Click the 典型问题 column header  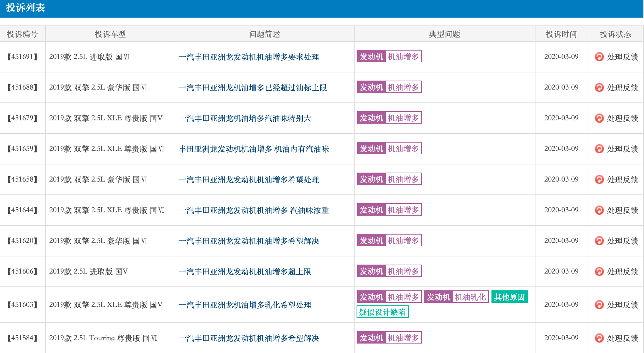445,34
